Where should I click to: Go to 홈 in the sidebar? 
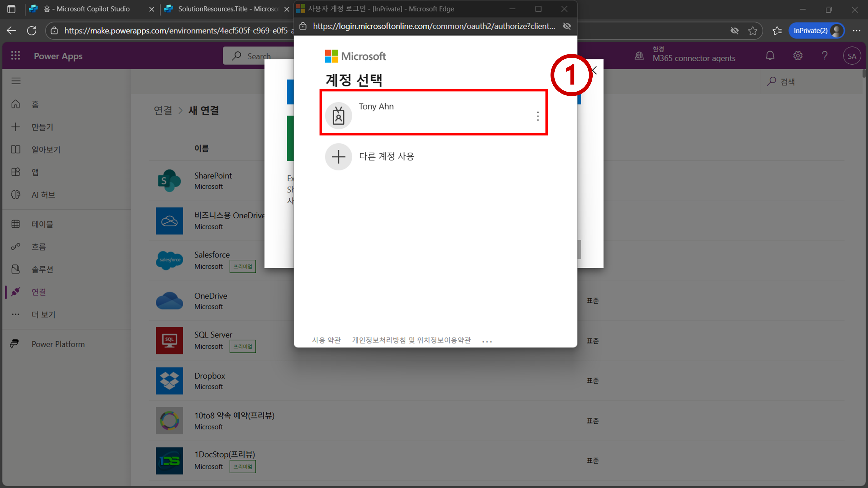[x=35, y=104]
